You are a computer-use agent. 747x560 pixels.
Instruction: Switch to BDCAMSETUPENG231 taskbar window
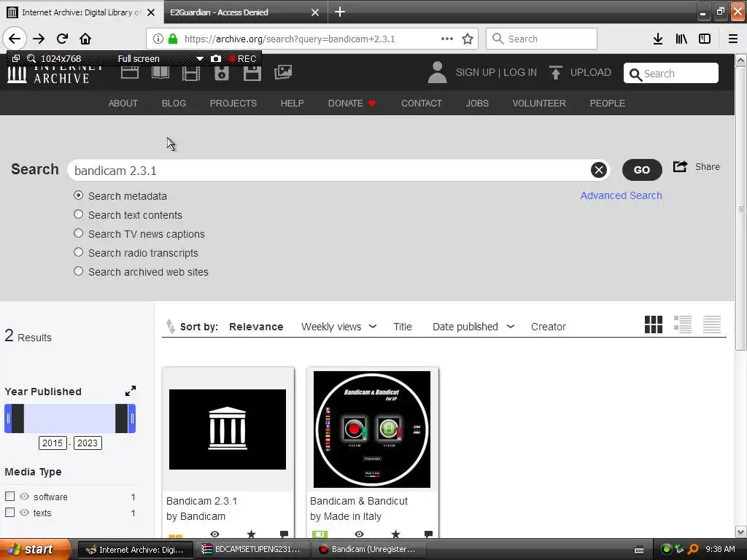point(252,549)
